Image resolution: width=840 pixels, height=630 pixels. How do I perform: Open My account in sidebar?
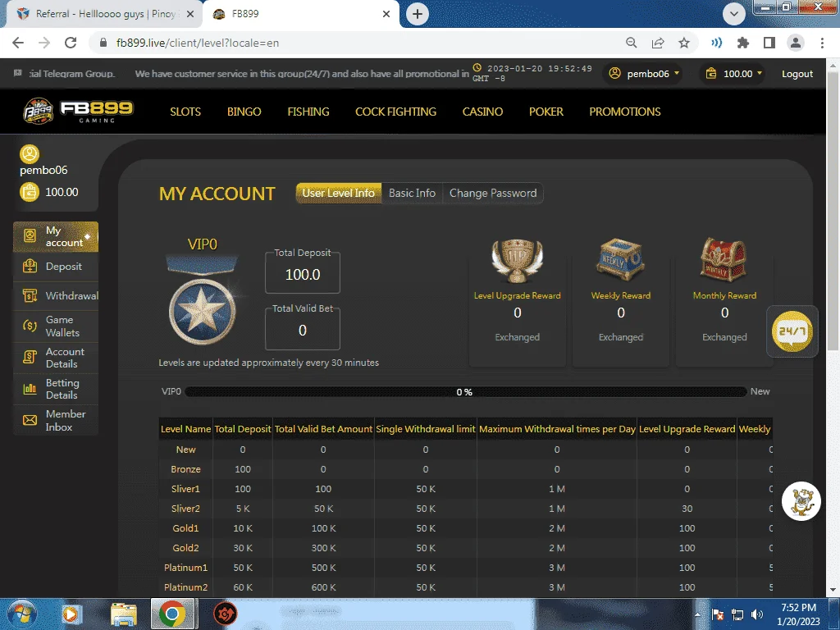[x=56, y=236]
